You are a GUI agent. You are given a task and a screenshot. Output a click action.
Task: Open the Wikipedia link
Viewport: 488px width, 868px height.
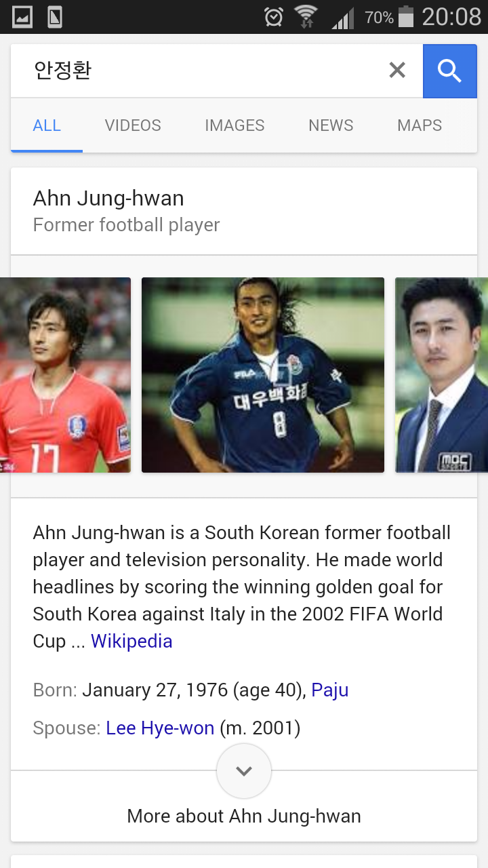(131, 642)
